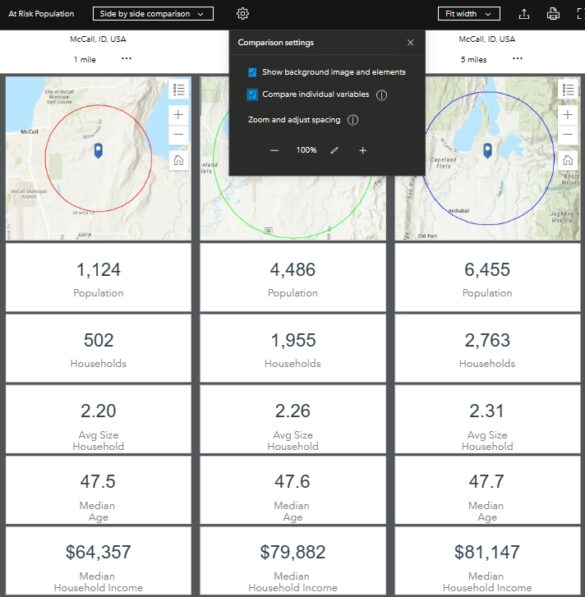Image resolution: width=585 pixels, height=597 pixels.
Task: Zoom in on the 1 mile map
Action: coord(179,115)
